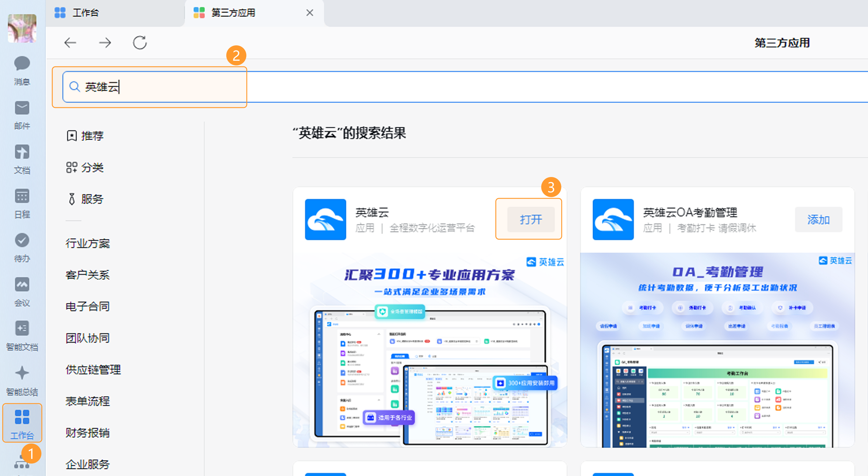Click 添加 for 英雄云OA考勤管理
The width and height of the screenshot is (868, 476).
click(818, 219)
